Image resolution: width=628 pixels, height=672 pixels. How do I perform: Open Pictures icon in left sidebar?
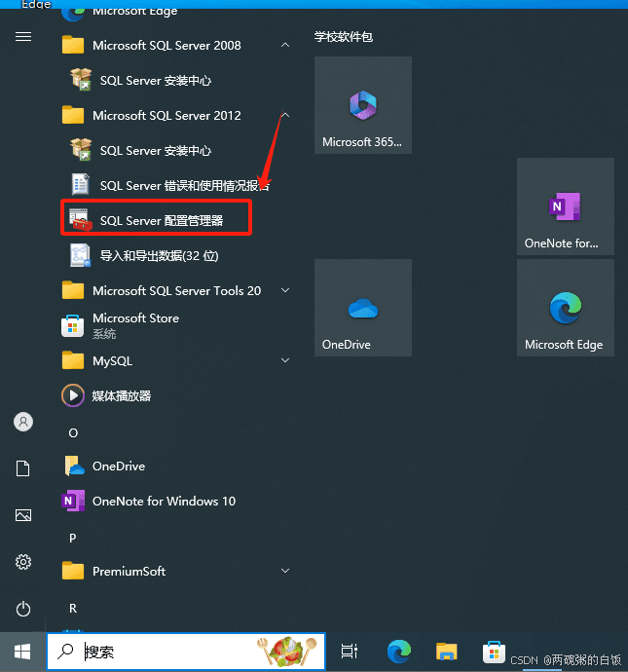pyautogui.click(x=23, y=515)
